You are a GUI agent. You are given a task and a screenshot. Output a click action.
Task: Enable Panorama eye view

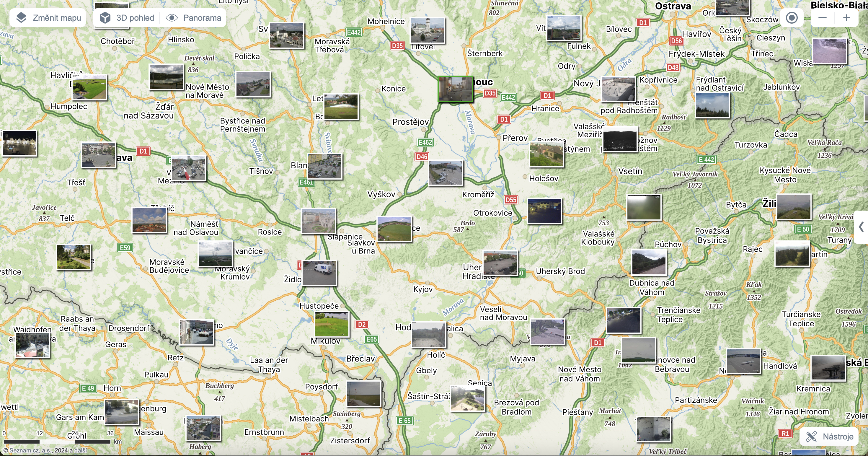196,18
